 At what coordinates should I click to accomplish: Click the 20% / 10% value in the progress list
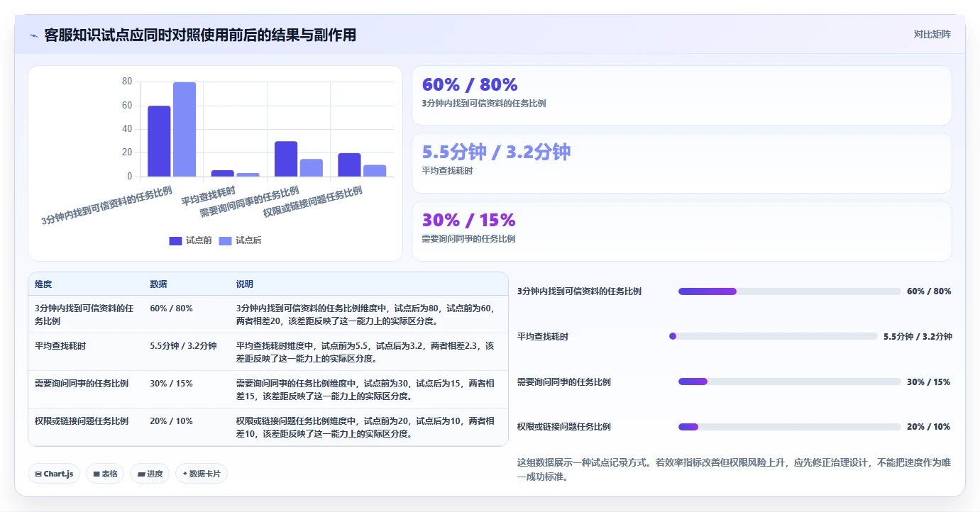(x=928, y=427)
